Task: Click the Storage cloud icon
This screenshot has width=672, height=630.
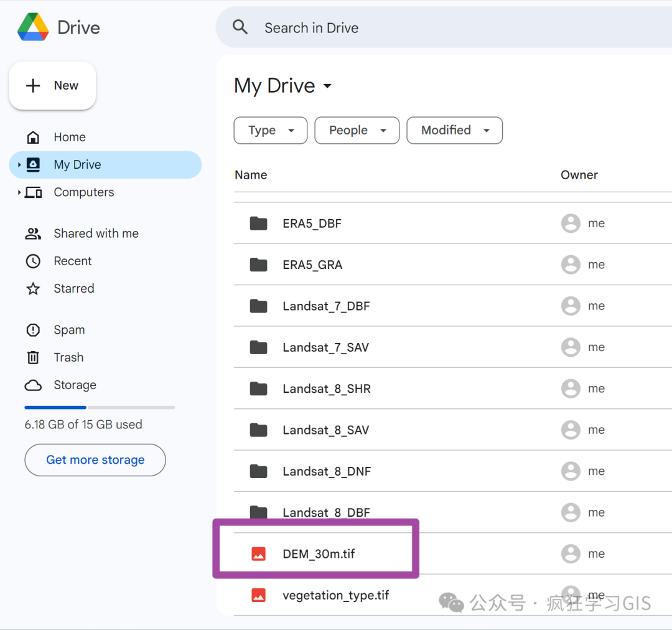Action: click(x=33, y=385)
